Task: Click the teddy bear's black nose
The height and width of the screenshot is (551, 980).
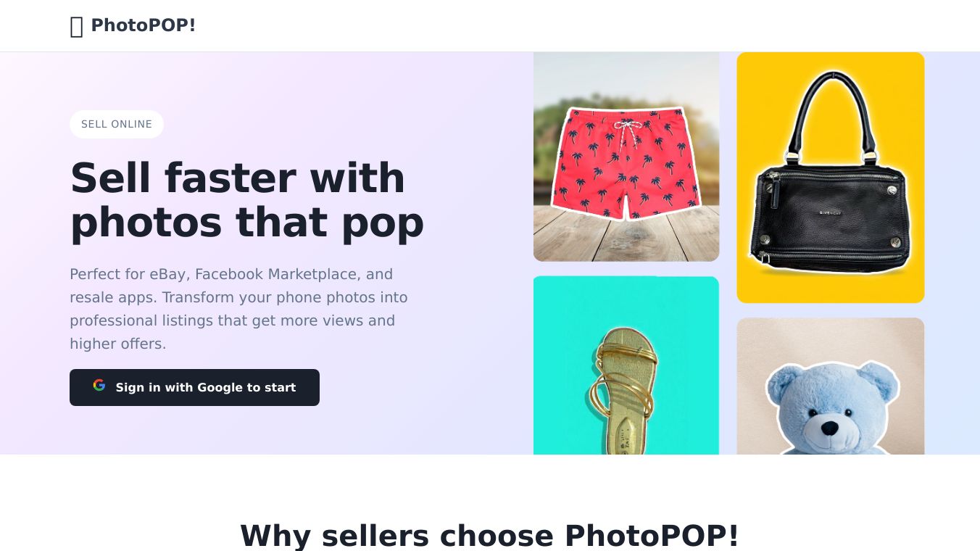Action: click(x=830, y=428)
